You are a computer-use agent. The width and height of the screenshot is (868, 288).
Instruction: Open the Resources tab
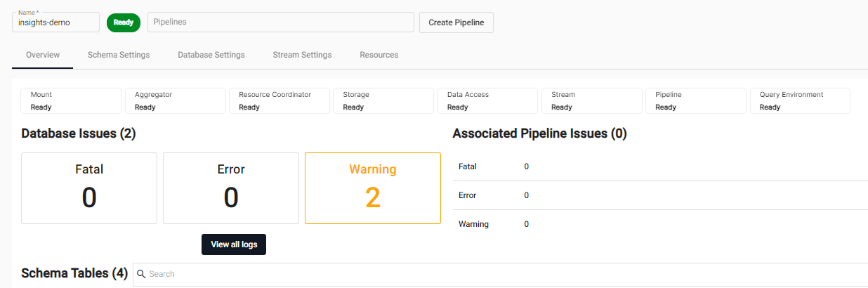click(x=379, y=55)
